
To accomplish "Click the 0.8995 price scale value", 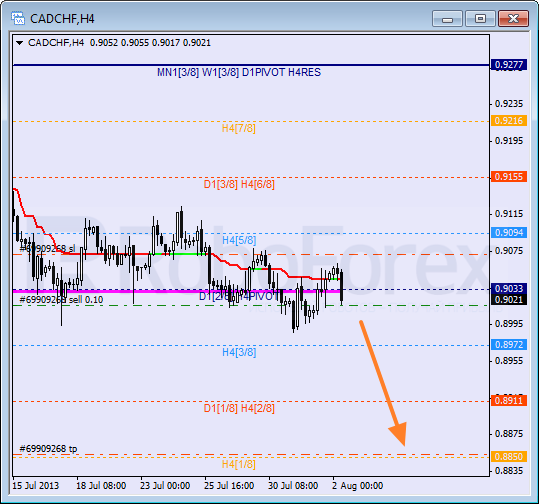I will pos(509,324).
